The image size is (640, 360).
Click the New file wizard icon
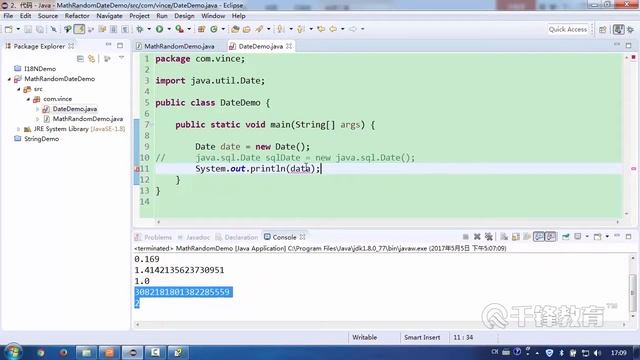[x=9, y=29]
